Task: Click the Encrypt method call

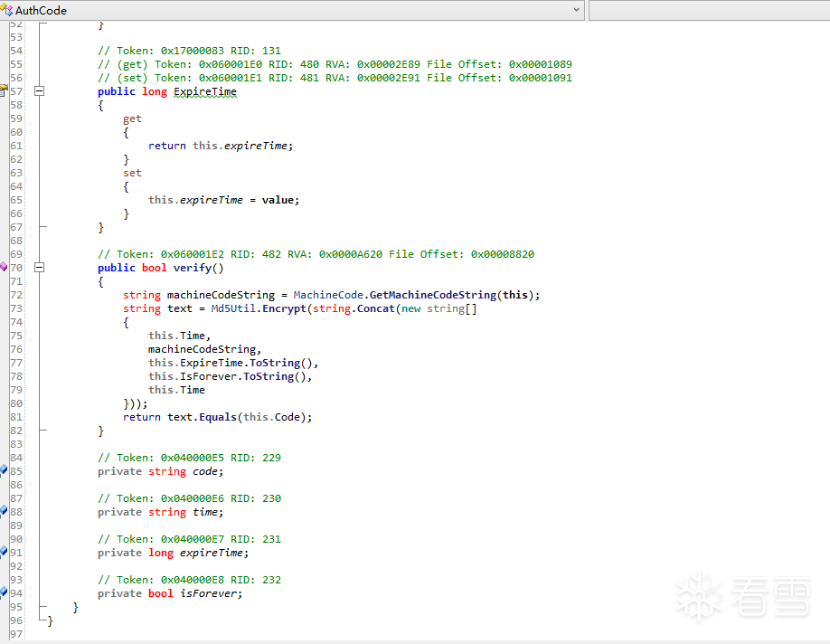Action: click(284, 308)
